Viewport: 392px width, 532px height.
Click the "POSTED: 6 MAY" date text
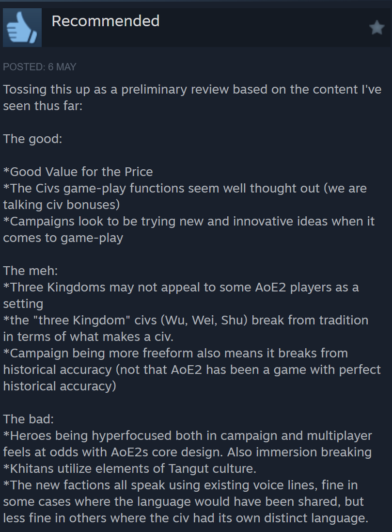click(x=40, y=67)
